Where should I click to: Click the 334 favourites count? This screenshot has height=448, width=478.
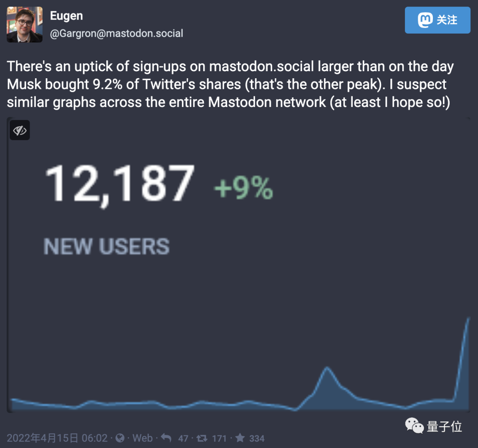[257, 438]
